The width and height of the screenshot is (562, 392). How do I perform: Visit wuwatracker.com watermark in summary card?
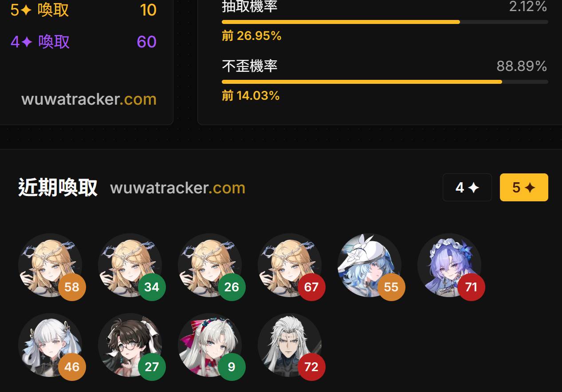[89, 99]
